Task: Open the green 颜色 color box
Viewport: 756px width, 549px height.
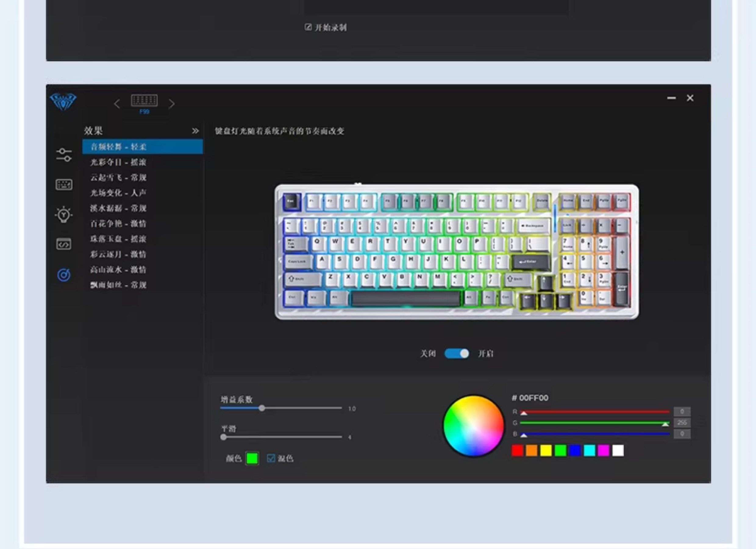Action: tap(252, 458)
